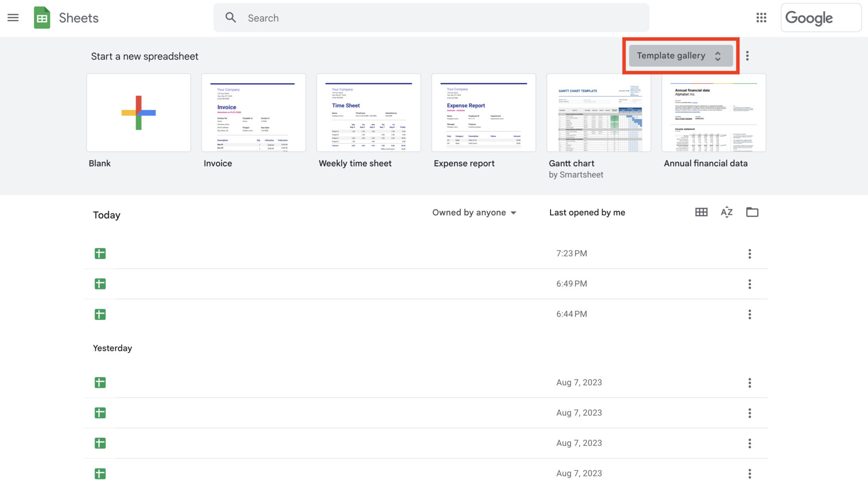Select the Expense report template
Image resolution: width=868 pixels, height=488 pixels.
(x=483, y=112)
